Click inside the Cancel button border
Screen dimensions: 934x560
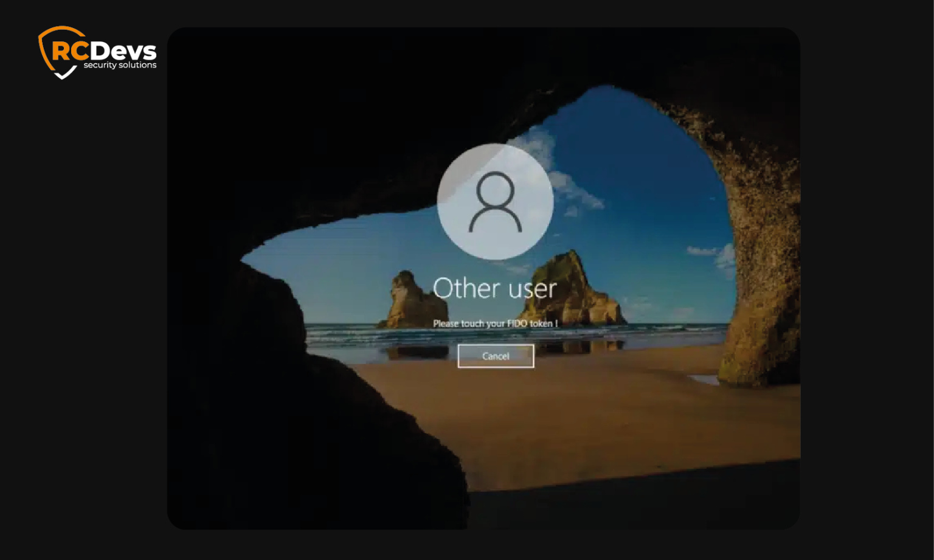pyautogui.click(x=495, y=356)
